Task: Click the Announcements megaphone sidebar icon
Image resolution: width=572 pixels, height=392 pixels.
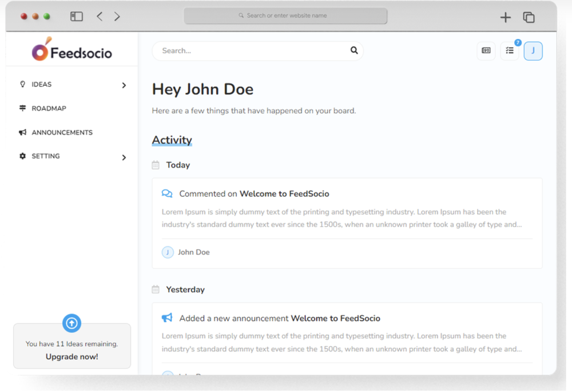Action: 23,132
